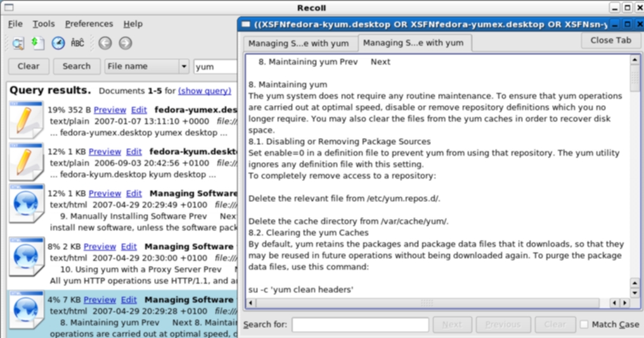Click the preview horizontal scrollbar handle
The height and width of the screenshot is (338, 644).
(x=427, y=303)
